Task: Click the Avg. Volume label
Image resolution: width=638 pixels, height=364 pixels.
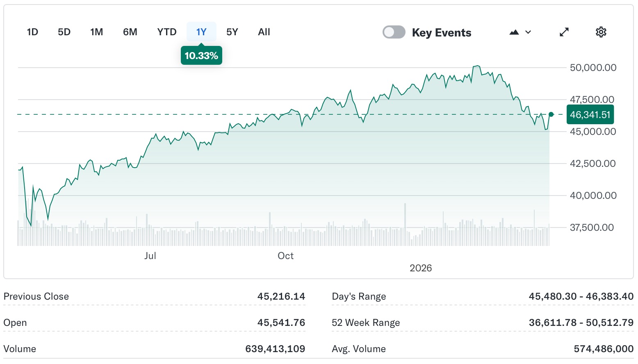Action: [x=358, y=349]
